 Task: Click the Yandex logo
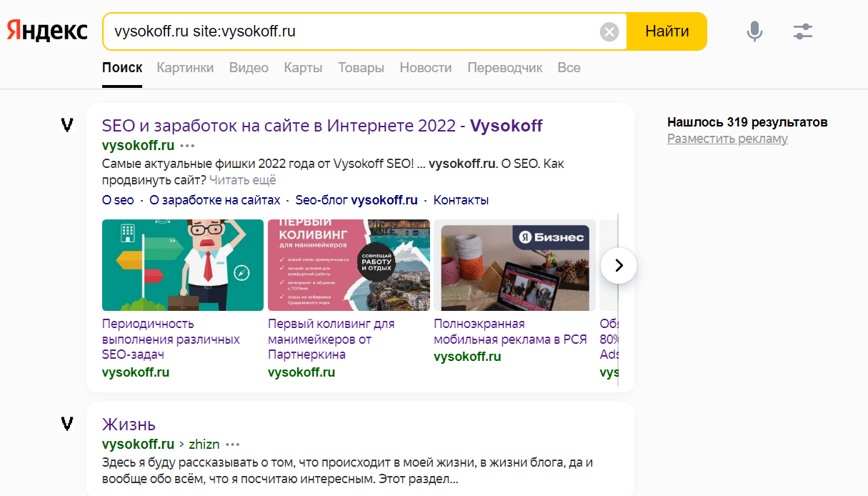pyautogui.click(x=48, y=31)
